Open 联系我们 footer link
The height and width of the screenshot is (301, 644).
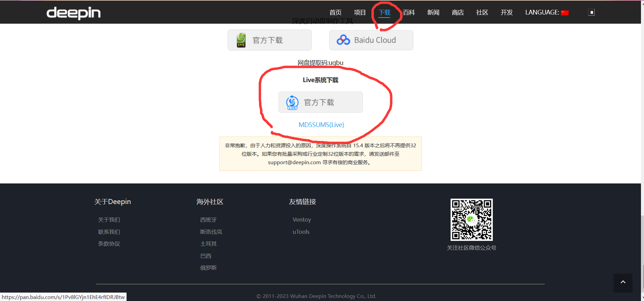[x=109, y=232]
